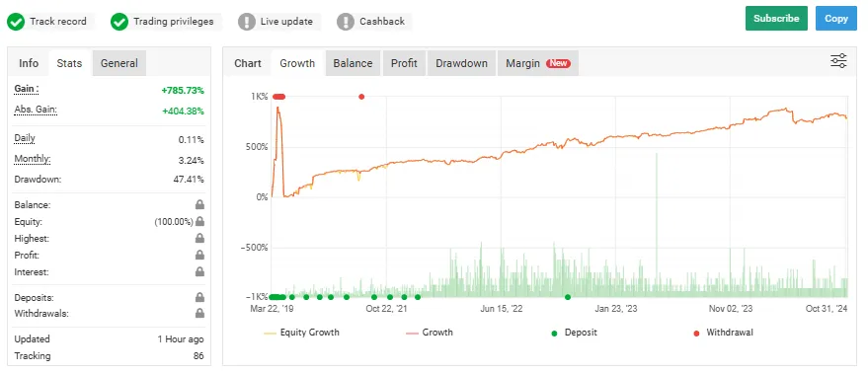Open the Margin tab marked New
The width and height of the screenshot is (868, 373).
(538, 63)
